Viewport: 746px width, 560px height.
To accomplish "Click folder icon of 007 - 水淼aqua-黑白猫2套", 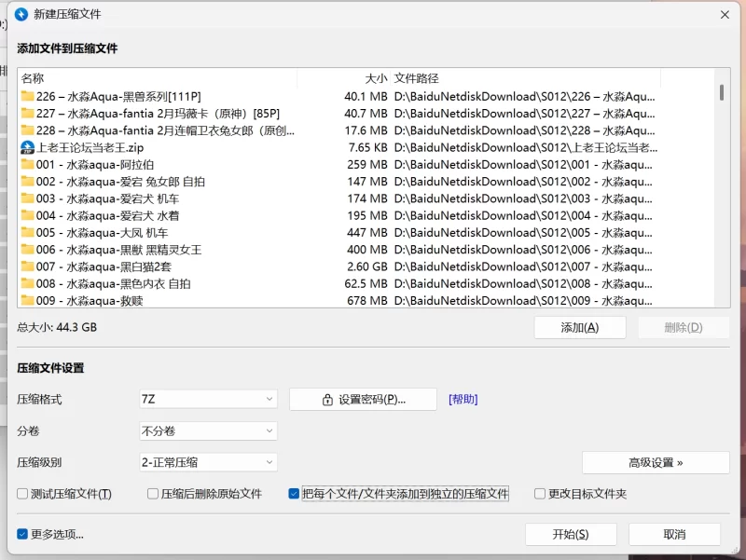I will click(28, 266).
